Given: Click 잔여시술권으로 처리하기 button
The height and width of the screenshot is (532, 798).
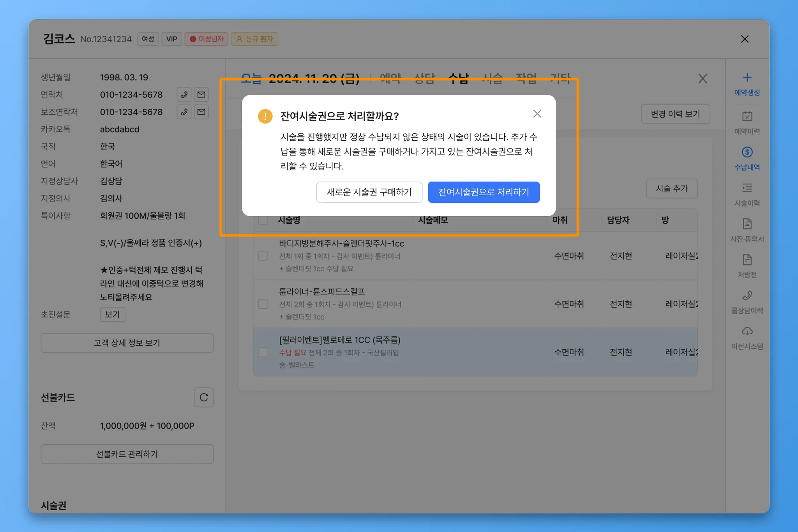Looking at the screenshot, I should pyautogui.click(x=483, y=192).
